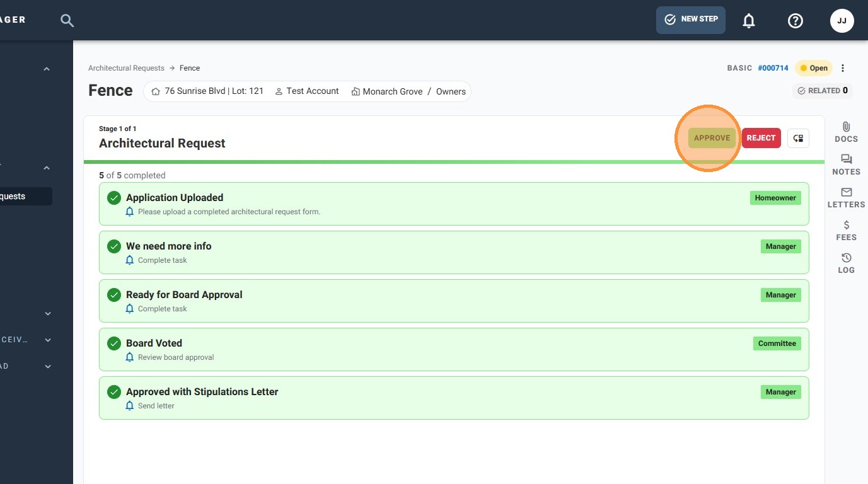Click the Approve button
Viewport: 868px width, 484px height.
click(x=712, y=138)
